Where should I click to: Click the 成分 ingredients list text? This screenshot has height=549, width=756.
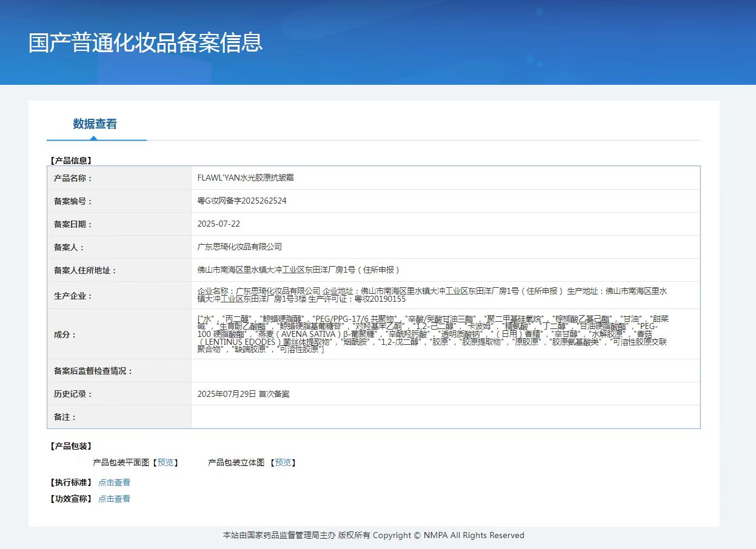pos(432,334)
